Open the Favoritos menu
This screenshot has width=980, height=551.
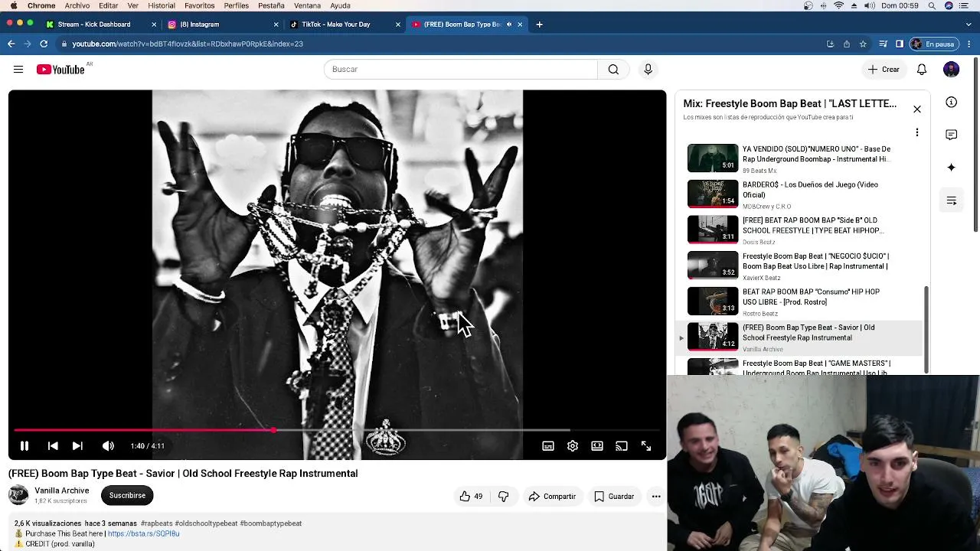click(199, 6)
